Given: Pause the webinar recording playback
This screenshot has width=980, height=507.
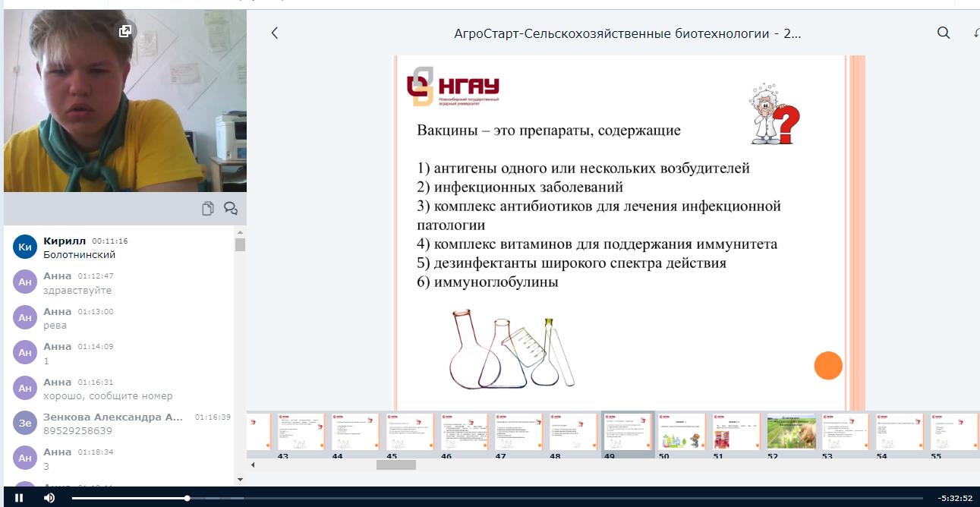Looking at the screenshot, I should [19, 498].
